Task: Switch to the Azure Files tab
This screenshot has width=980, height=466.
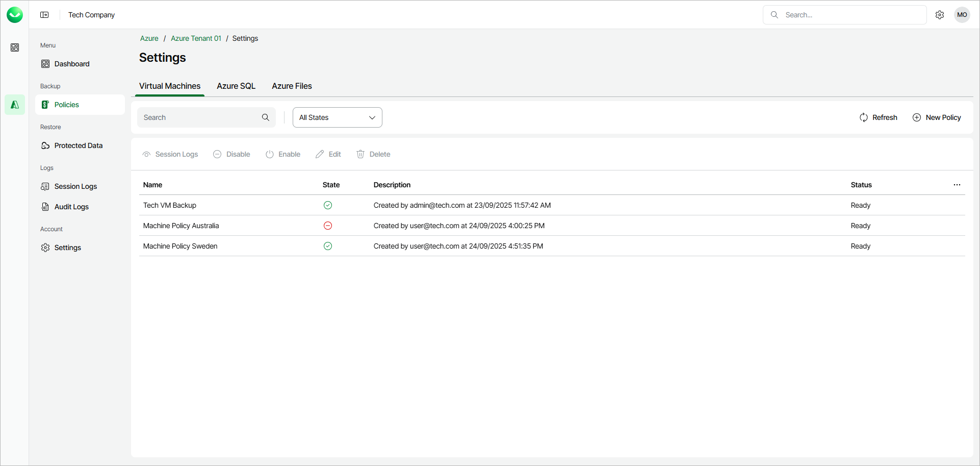Action: click(x=292, y=86)
